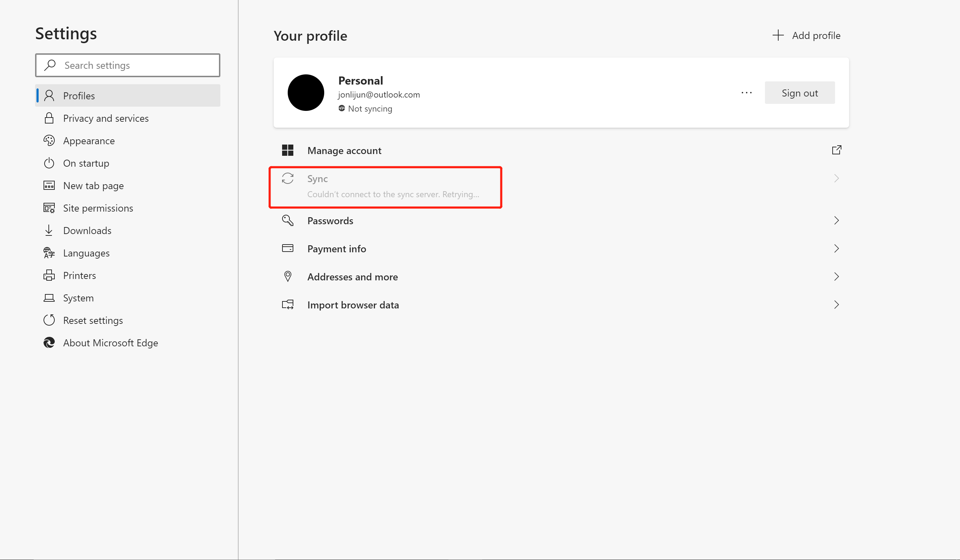Screen dimensions: 960x560
Task: Click the credit card icon for Payment info
Action: click(x=288, y=248)
